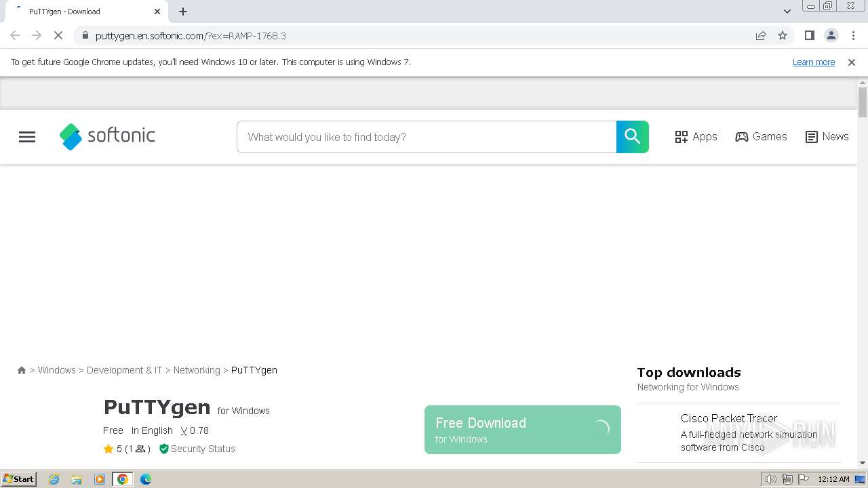Click the In English language label
The height and width of the screenshot is (488, 868).
coord(152,430)
